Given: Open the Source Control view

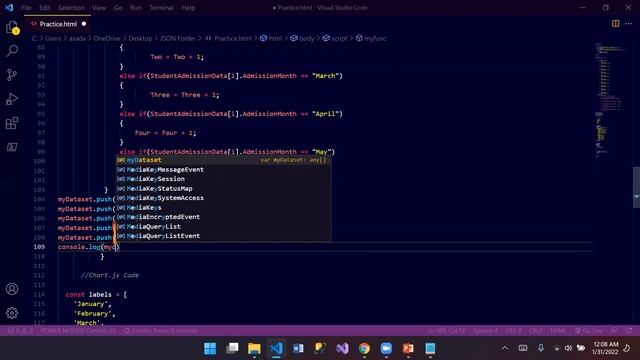Looking at the screenshot, I should (x=12, y=75).
